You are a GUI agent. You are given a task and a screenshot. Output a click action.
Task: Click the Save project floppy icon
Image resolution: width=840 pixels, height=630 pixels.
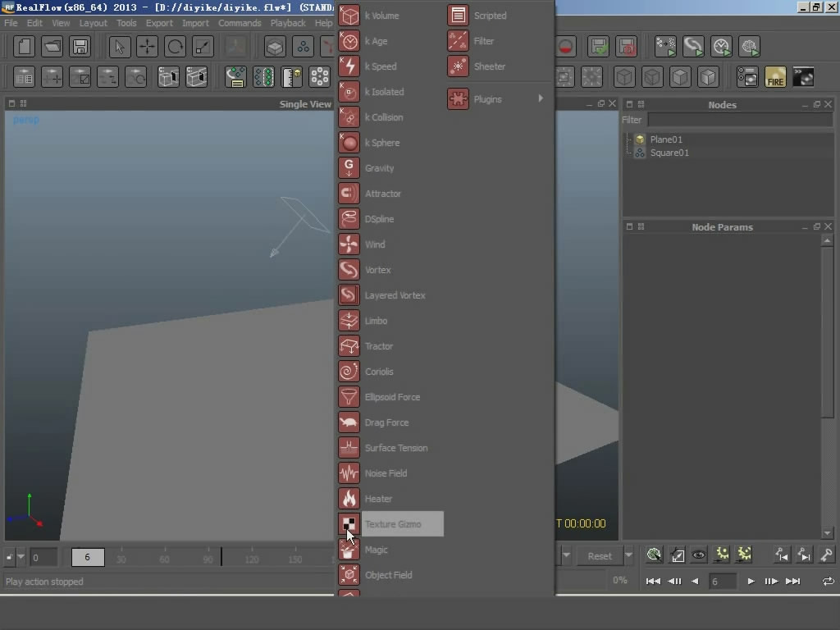pyautogui.click(x=80, y=47)
